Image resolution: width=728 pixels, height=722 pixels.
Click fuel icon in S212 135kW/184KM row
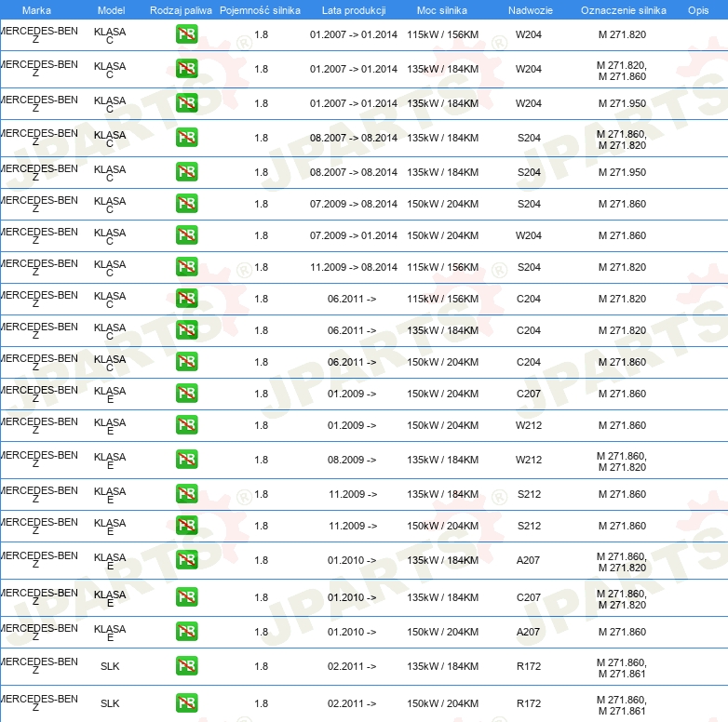pos(186,493)
